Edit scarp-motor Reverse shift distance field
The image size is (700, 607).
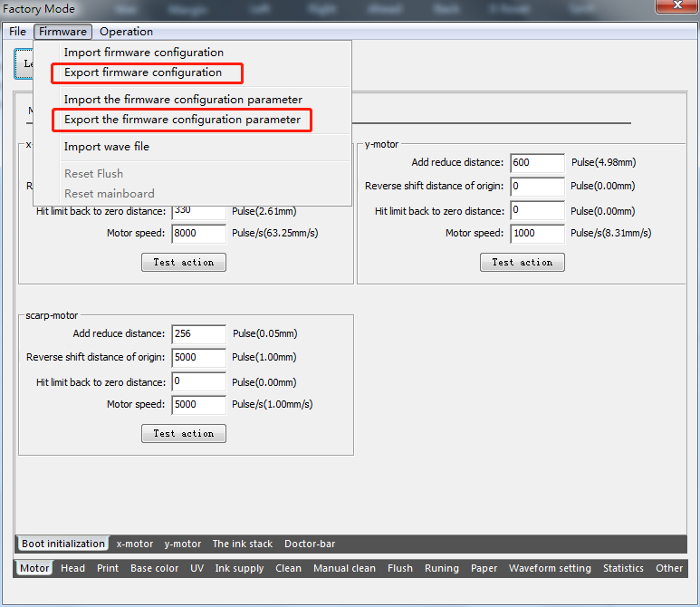pyautogui.click(x=198, y=358)
